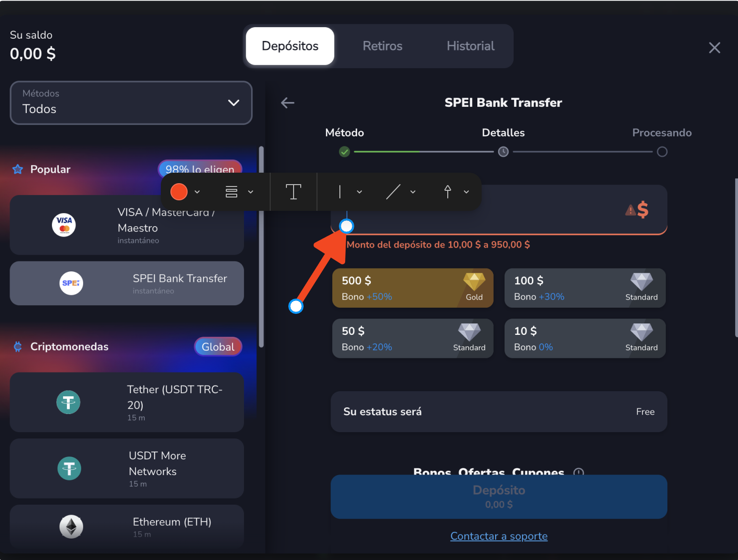Click the Tether USDT TRC-20 icon

(68, 402)
